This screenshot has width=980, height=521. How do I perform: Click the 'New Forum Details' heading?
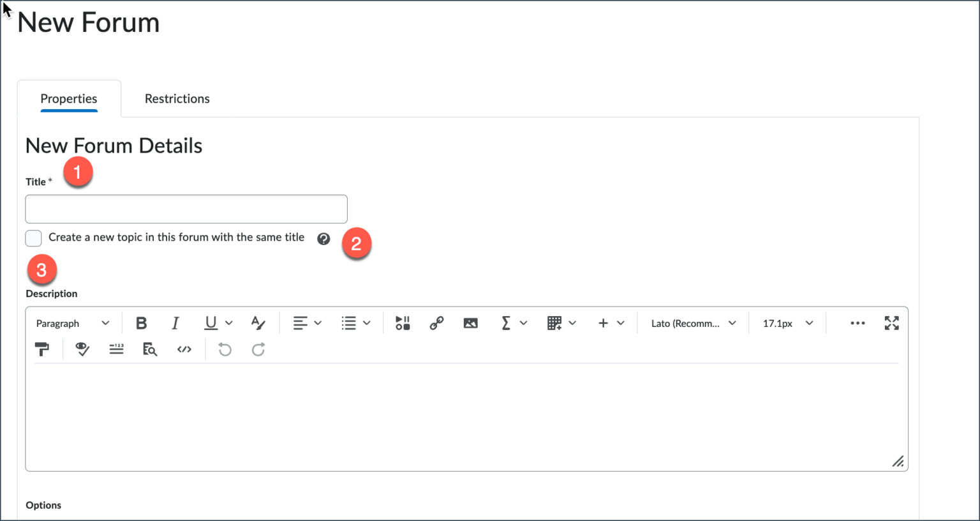(x=114, y=146)
